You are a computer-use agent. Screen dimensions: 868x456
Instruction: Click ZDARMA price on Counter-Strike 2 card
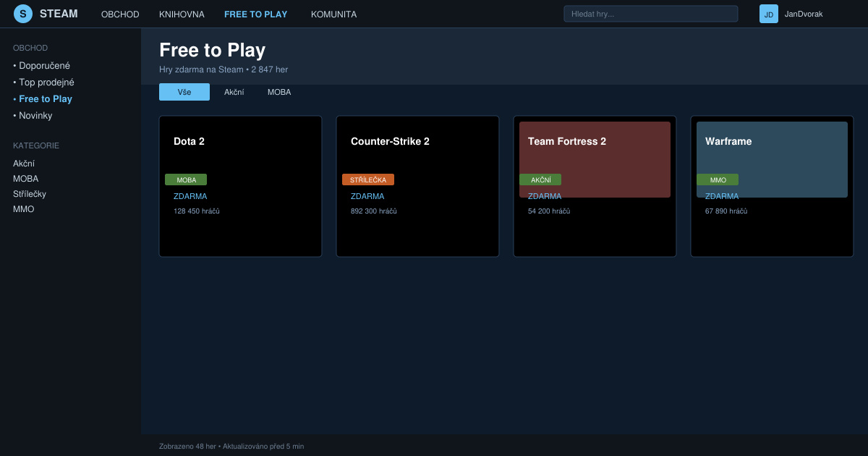367,196
